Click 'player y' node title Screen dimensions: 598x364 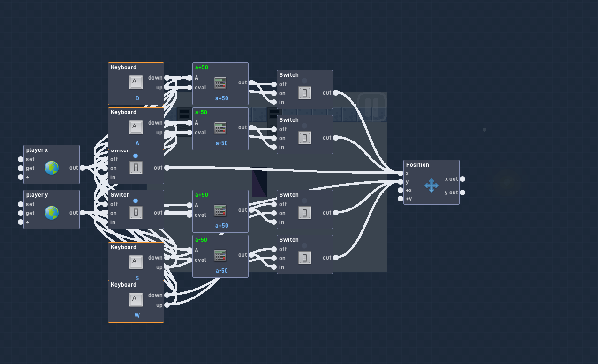click(37, 195)
